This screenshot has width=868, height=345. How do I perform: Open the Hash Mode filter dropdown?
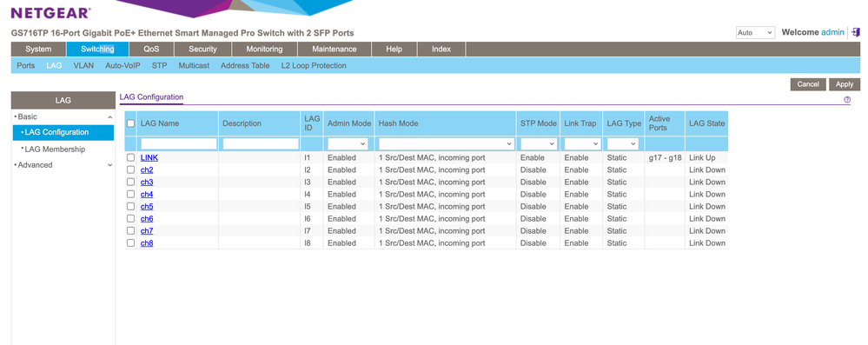(x=447, y=144)
